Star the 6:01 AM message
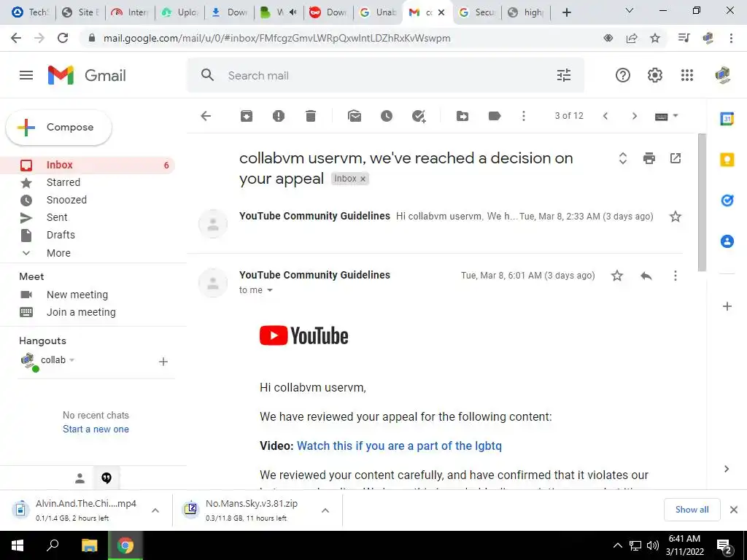747x560 pixels. click(x=617, y=276)
